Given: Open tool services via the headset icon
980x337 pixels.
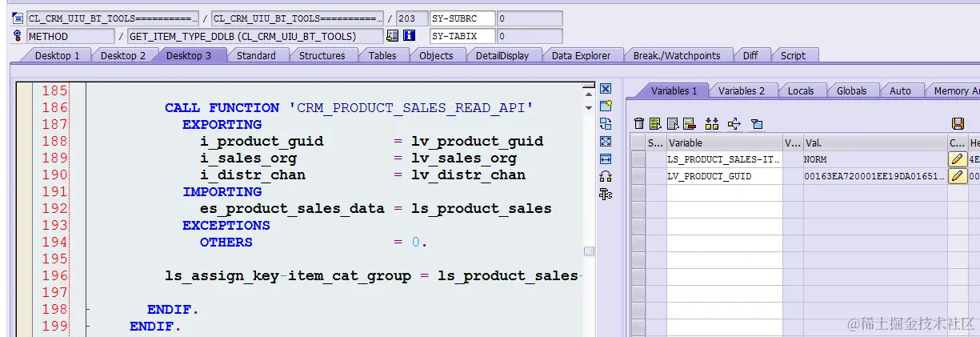Looking at the screenshot, I should coord(606,176).
